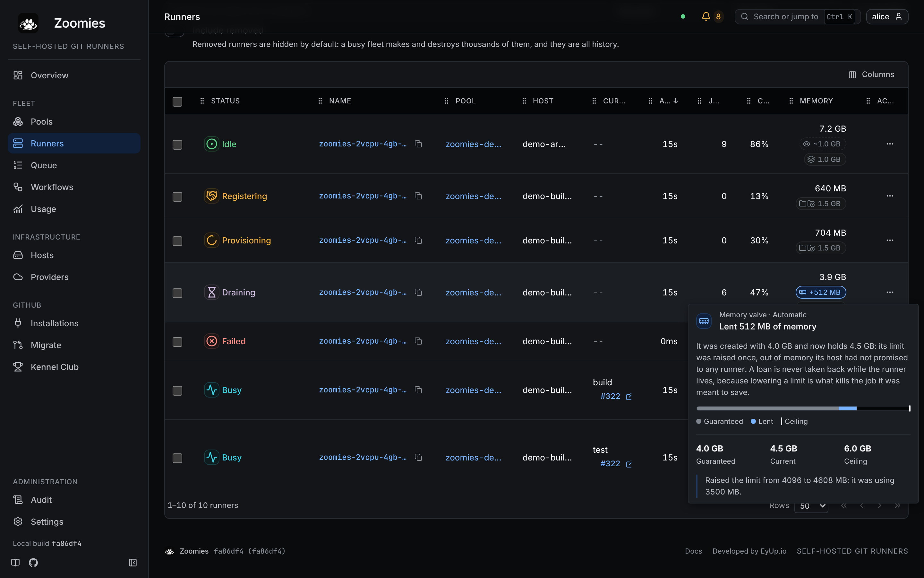Click the Draining hourglass status icon
The height and width of the screenshot is (578, 924).
(x=211, y=293)
